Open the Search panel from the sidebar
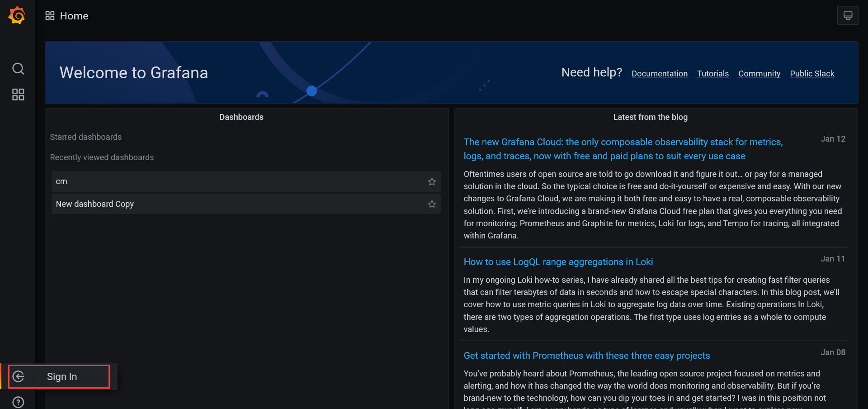Image resolution: width=868 pixels, height=409 pixels. [18, 69]
